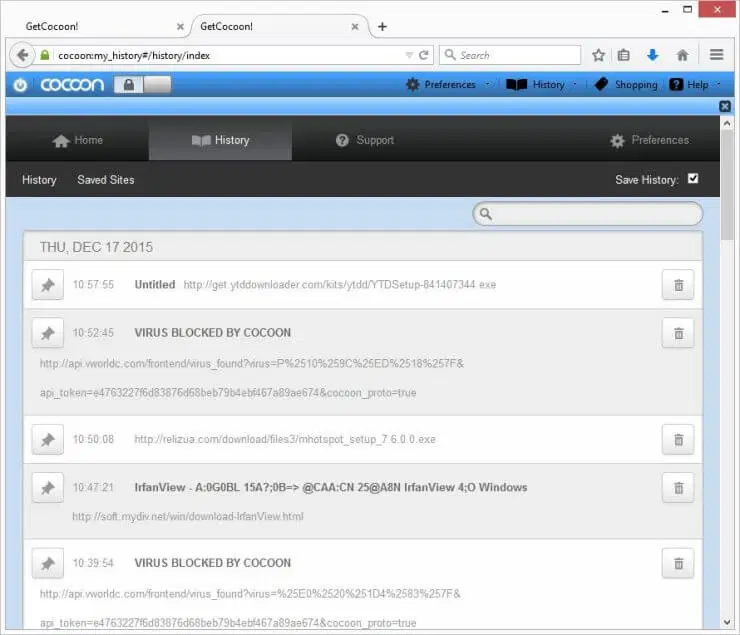Image resolution: width=740 pixels, height=635 pixels.
Task: Open the address bar history dropdown arrow
Action: click(409, 55)
